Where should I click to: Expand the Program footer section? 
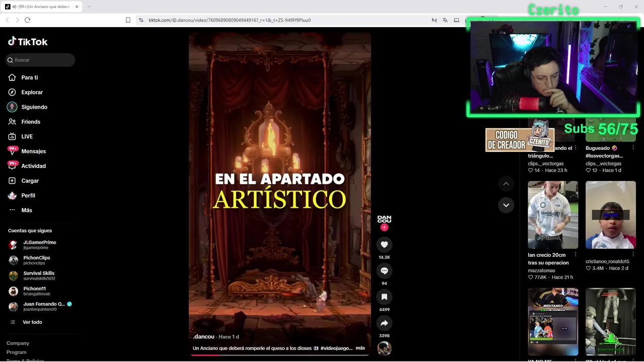16,352
